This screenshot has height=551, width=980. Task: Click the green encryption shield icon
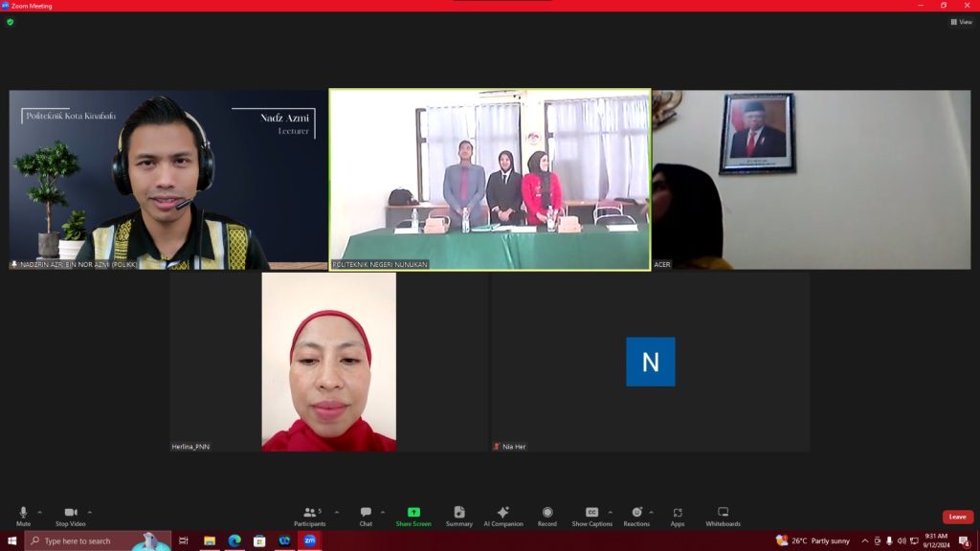tap(11, 22)
